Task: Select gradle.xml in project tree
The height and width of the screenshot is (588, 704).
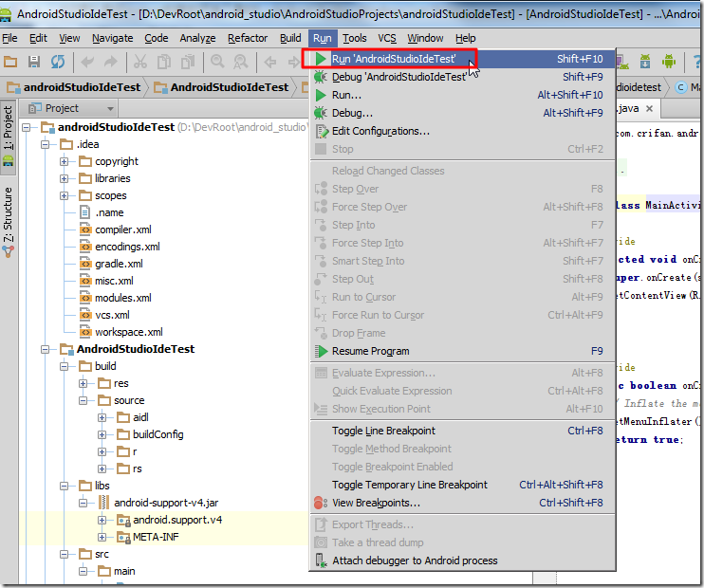Action: point(119,264)
